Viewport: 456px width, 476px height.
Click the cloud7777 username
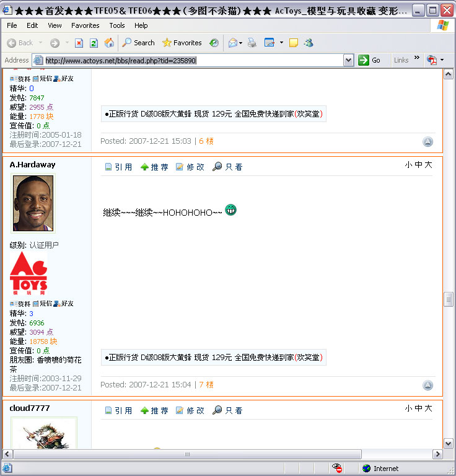[29, 408]
